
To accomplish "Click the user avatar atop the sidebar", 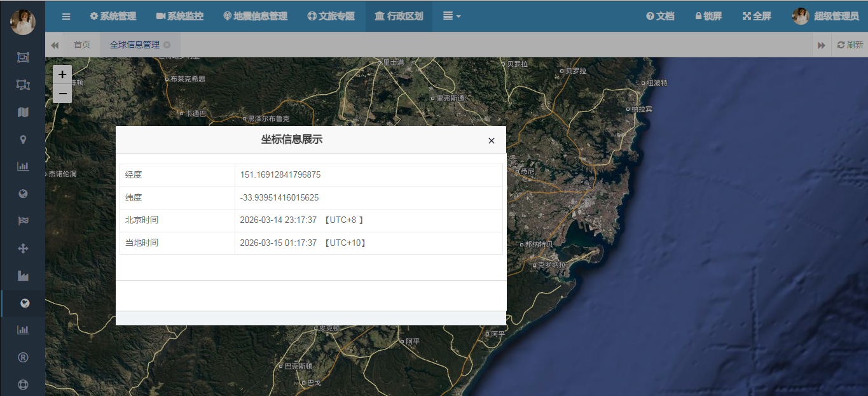I will tap(23, 22).
